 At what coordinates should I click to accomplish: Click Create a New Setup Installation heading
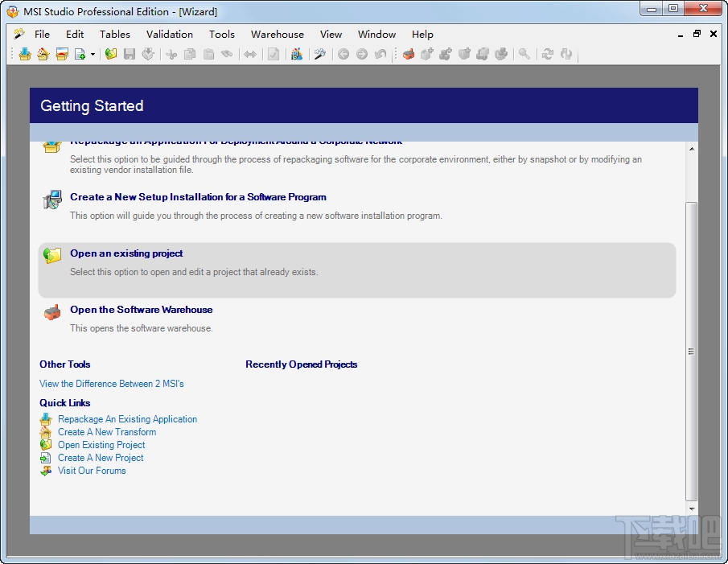(x=198, y=197)
